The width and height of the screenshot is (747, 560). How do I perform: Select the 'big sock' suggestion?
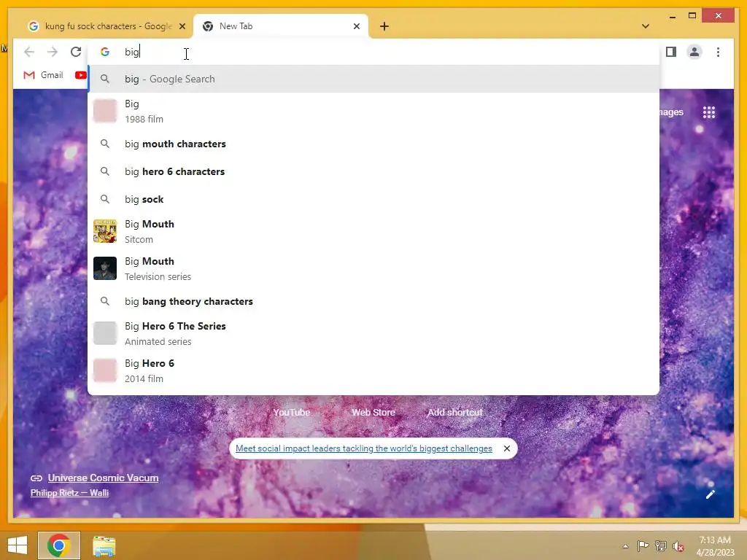coord(373,199)
